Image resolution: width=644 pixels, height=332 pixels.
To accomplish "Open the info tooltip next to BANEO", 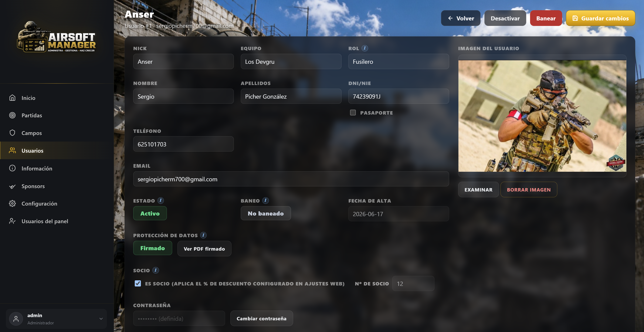I will point(265,200).
